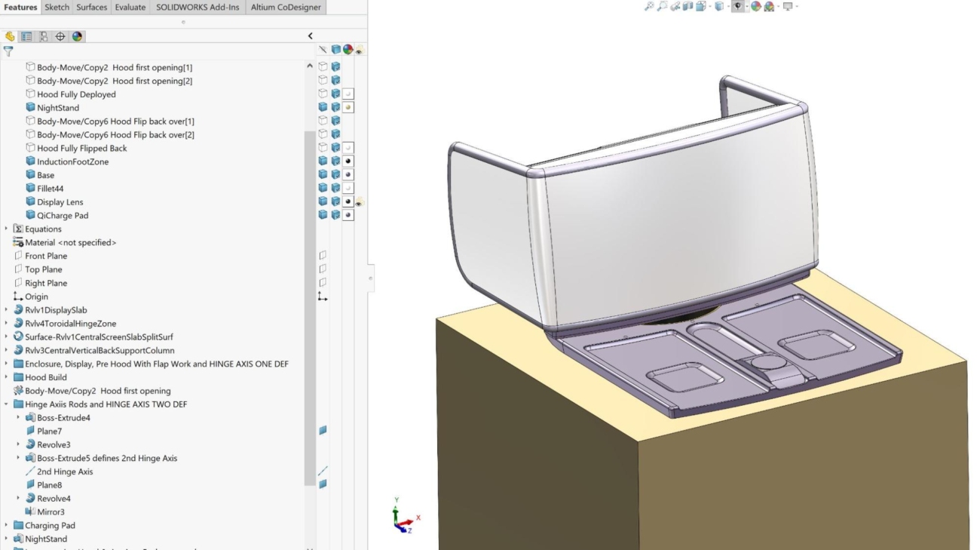Collapse the Hinge Axiis Rods folder
Image resolution: width=980 pixels, height=550 pixels.
[7, 404]
